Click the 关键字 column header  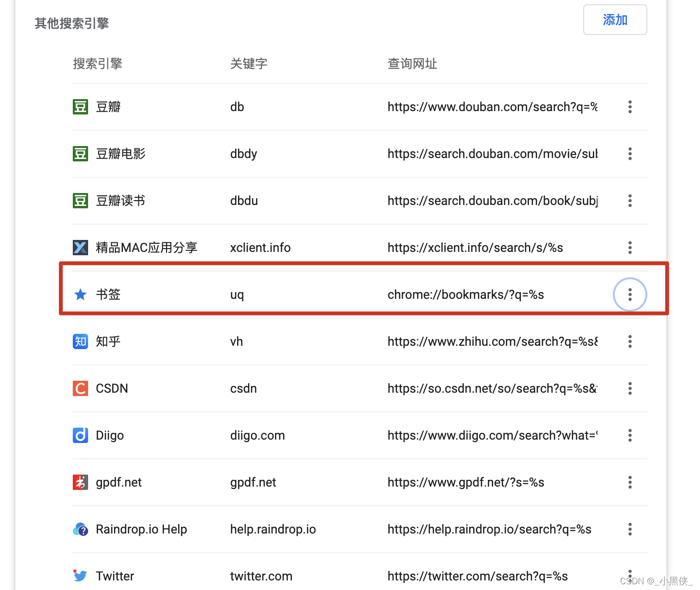click(x=249, y=64)
